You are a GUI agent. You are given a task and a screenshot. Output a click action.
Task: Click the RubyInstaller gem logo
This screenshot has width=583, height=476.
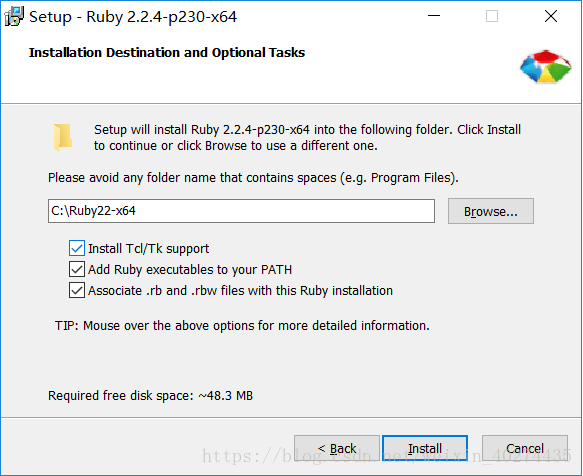(545, 67)
